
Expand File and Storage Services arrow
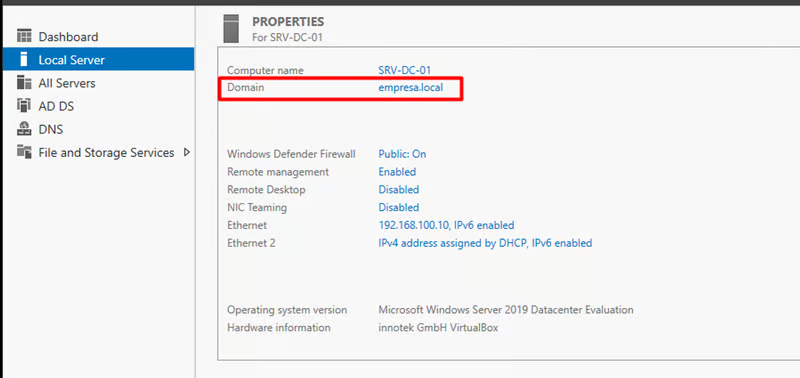coord(186,152)
